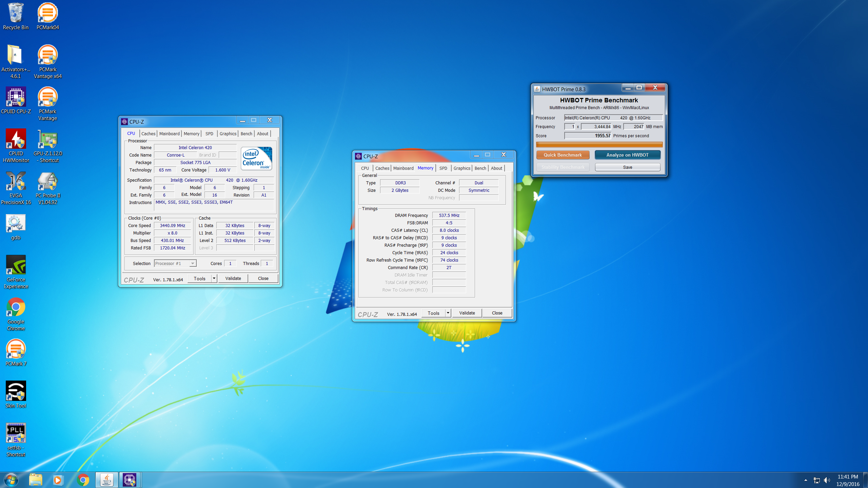This screenshot has height=488, width=868.
Task: Expand Tools arrow in left CPU-Z window
Action: coord(214,279)
